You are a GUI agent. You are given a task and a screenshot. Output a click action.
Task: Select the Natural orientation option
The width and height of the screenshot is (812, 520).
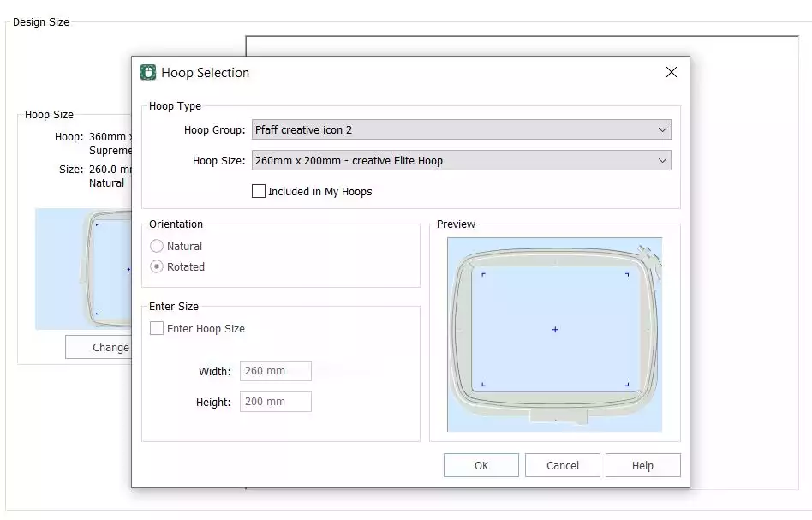[x=157, y=246]
